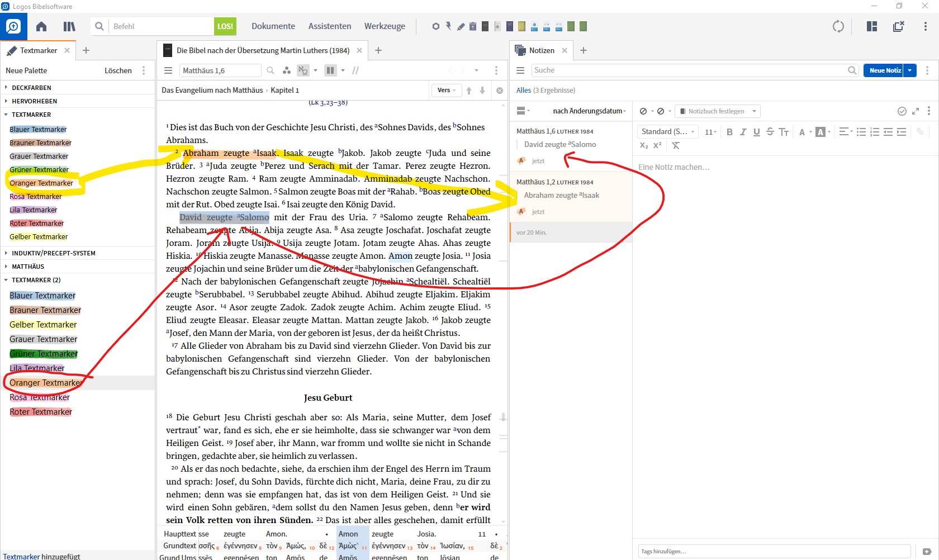
Task: Click the Kapitel 1 breadcrumb
Action: [285, 90]
